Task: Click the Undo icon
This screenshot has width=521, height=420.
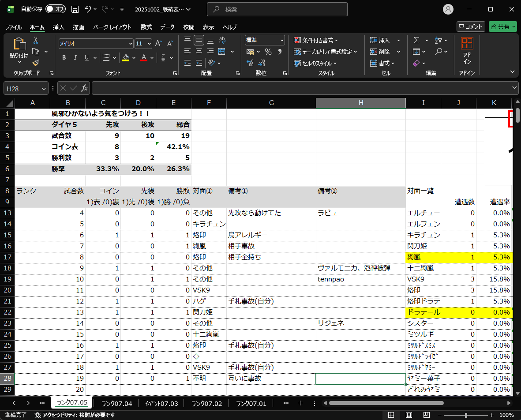Action: point(88,9)
